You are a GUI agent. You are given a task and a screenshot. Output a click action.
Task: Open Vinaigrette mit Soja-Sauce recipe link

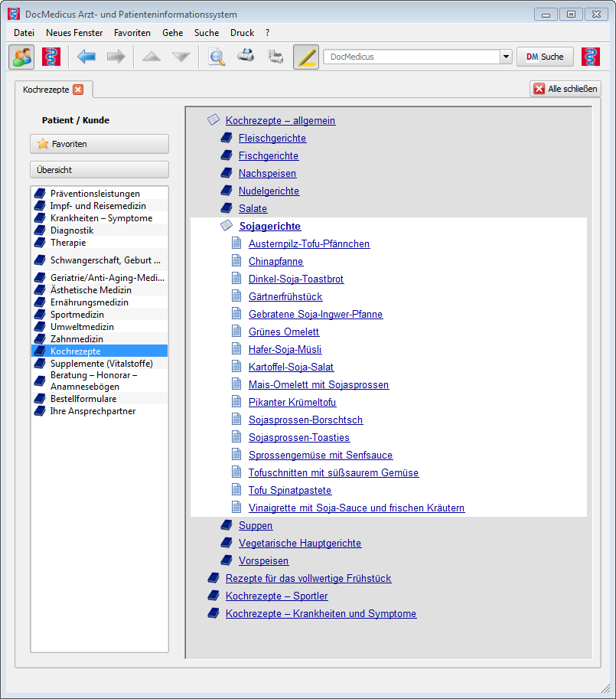[357, 508]
